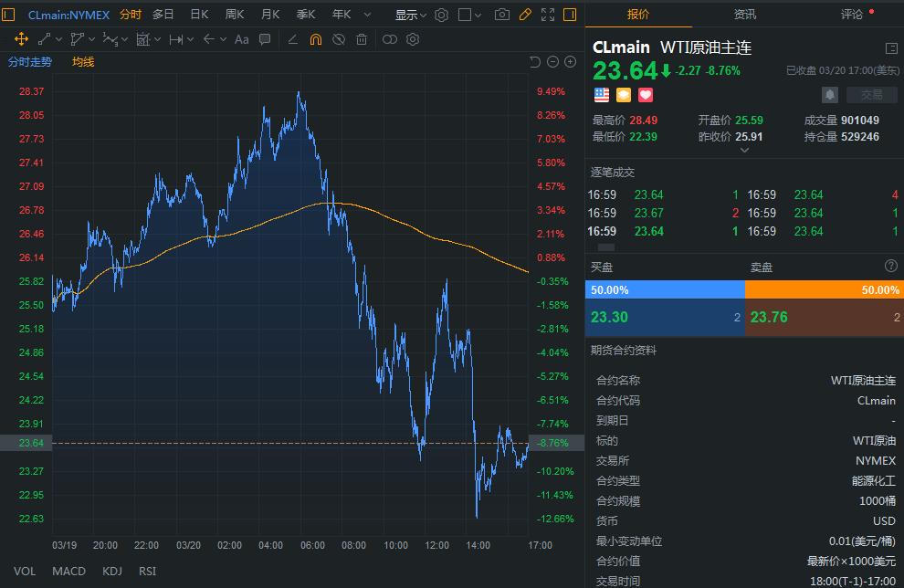Open the MACD indicator at bottom

click(x=68, y=571)
